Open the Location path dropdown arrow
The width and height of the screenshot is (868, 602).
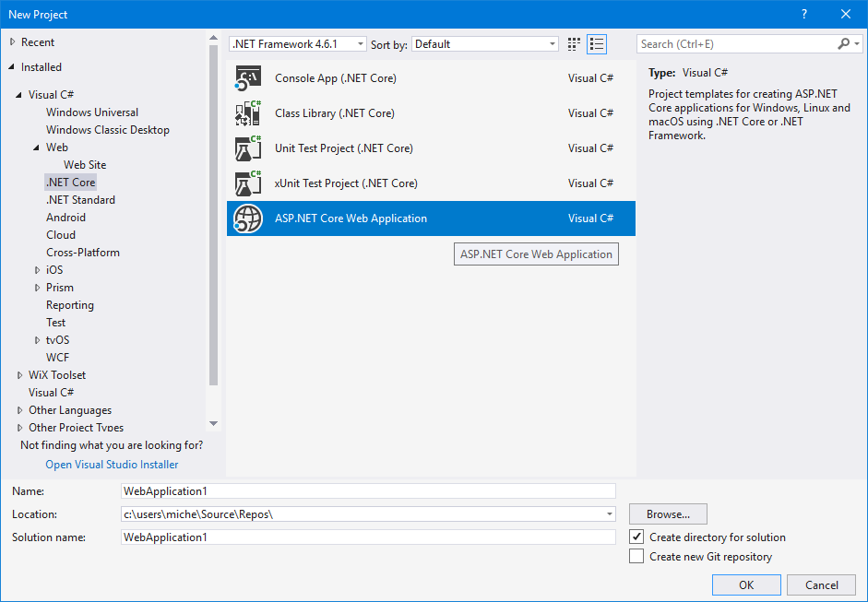pyautogui.click(x=609, y=514)
